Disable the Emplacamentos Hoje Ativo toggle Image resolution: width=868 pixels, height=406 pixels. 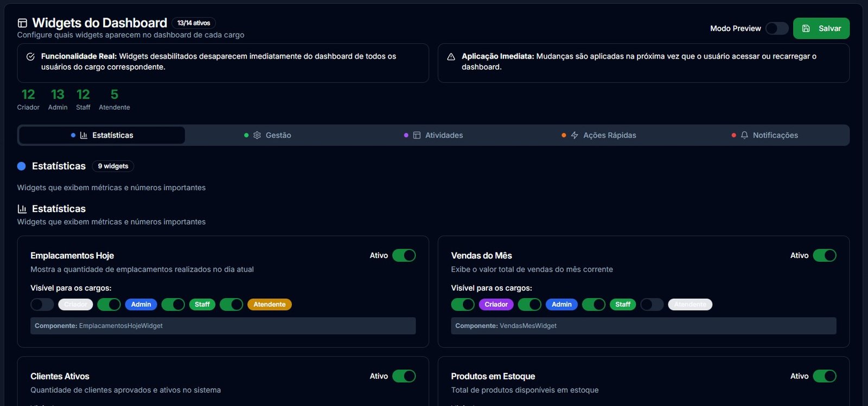tap(404, 255)
